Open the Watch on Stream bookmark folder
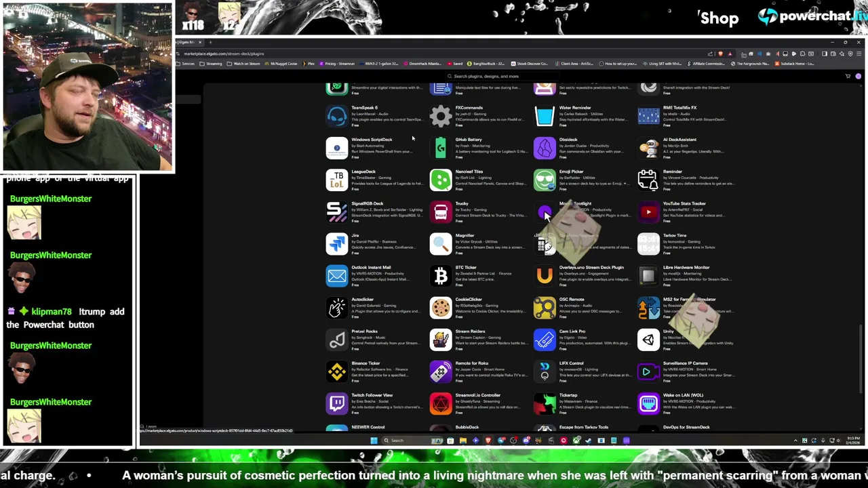868x488 pixels. click(243, 64)
